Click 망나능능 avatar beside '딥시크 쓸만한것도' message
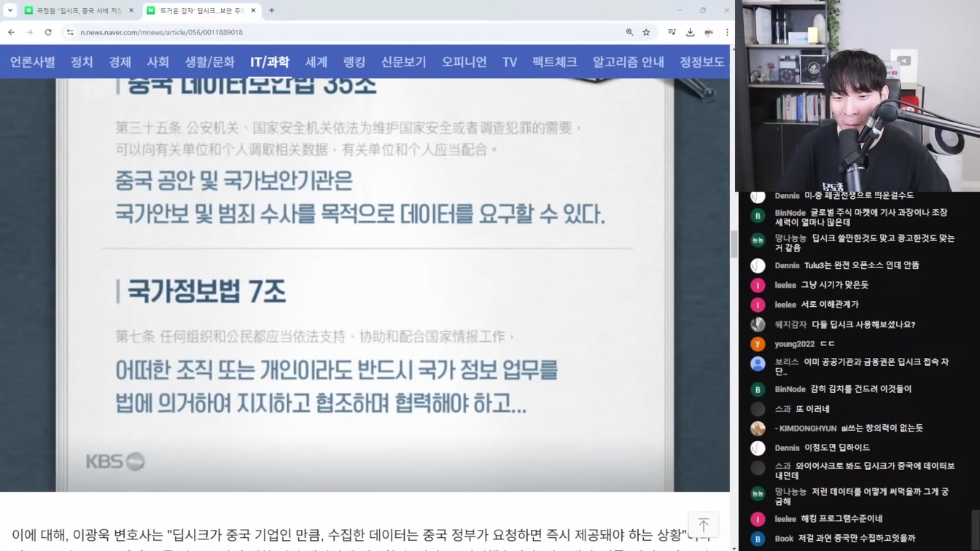 (758, 241)
